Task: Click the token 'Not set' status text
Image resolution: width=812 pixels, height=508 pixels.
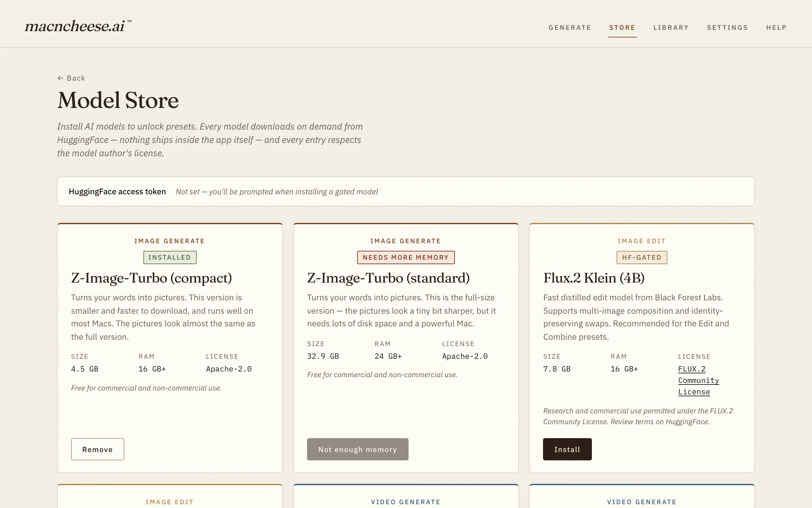Action: pos(277,191)
